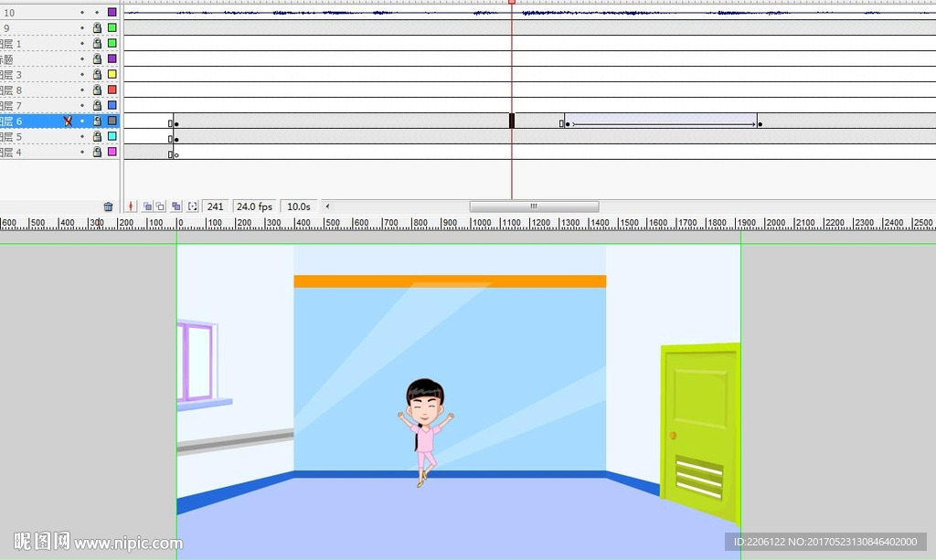The height and width of the screenshot is (560, 936).
Task: Hide layer 10 using its visibility dot
Action: click(x=81, y=13)
